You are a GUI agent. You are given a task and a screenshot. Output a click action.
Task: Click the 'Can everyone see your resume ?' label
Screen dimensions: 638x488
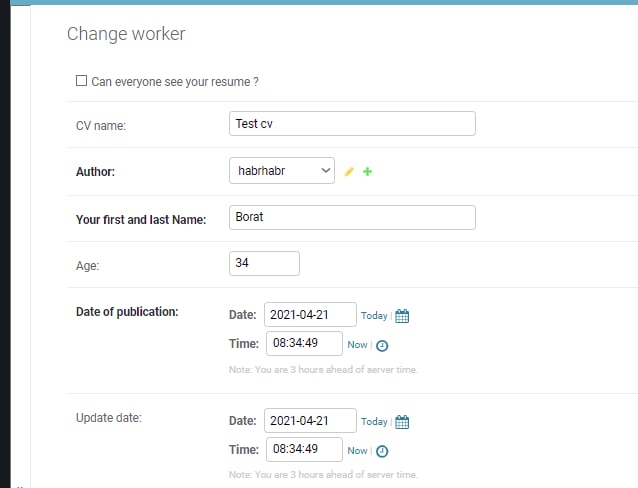click(x=175, y=82)
